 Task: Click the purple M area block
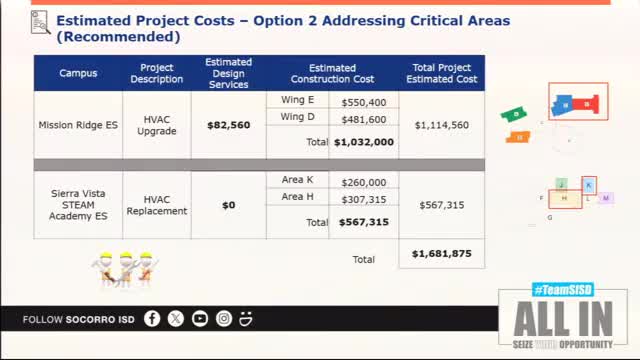(606, 198)
